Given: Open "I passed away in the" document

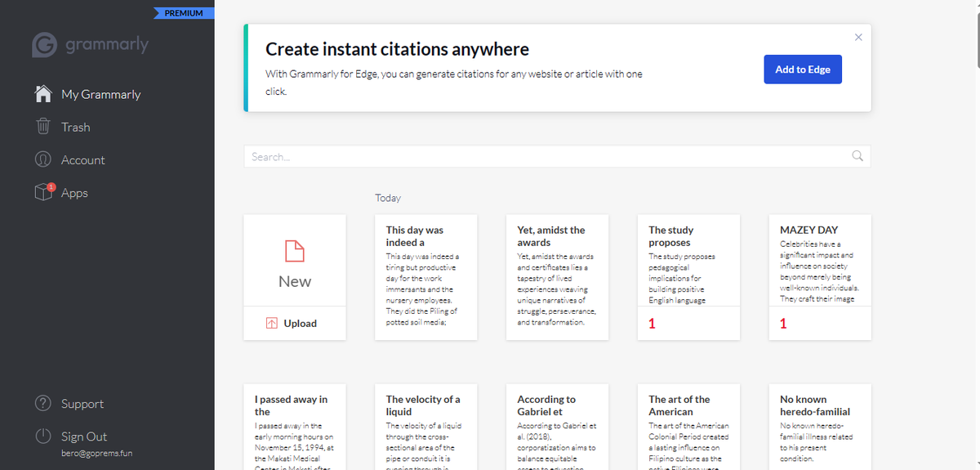Looking at the screenshot, I should pyautogui.click(x=295, y=427).
